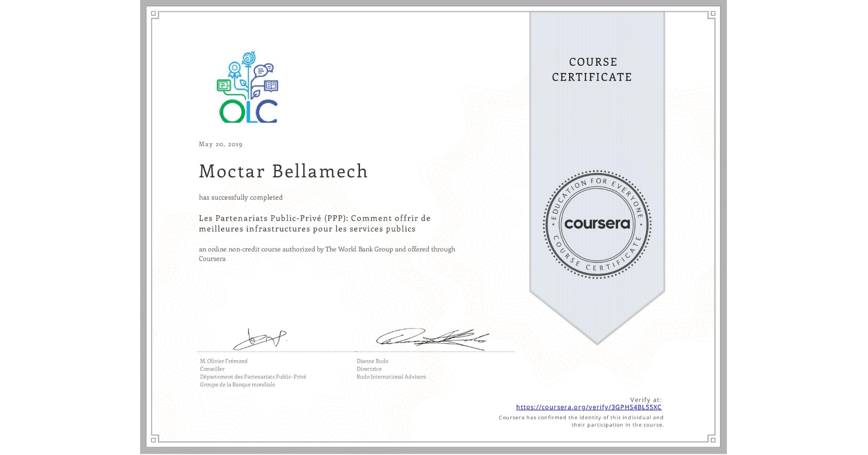
Task: Open the certificate verification link
Action: (589, 407)
